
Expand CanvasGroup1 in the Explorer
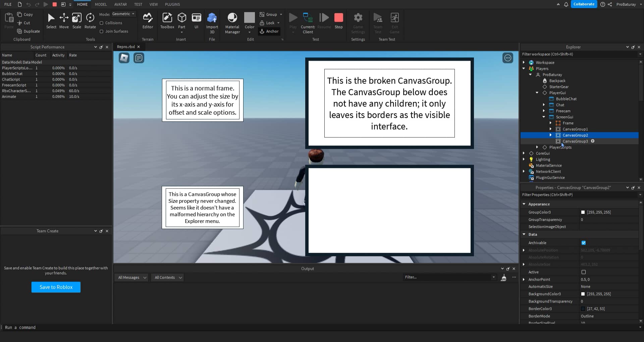click(550, 129)
